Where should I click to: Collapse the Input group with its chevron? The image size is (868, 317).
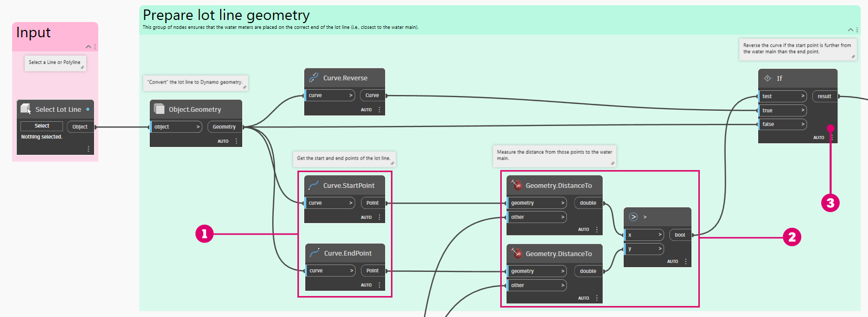88,47
